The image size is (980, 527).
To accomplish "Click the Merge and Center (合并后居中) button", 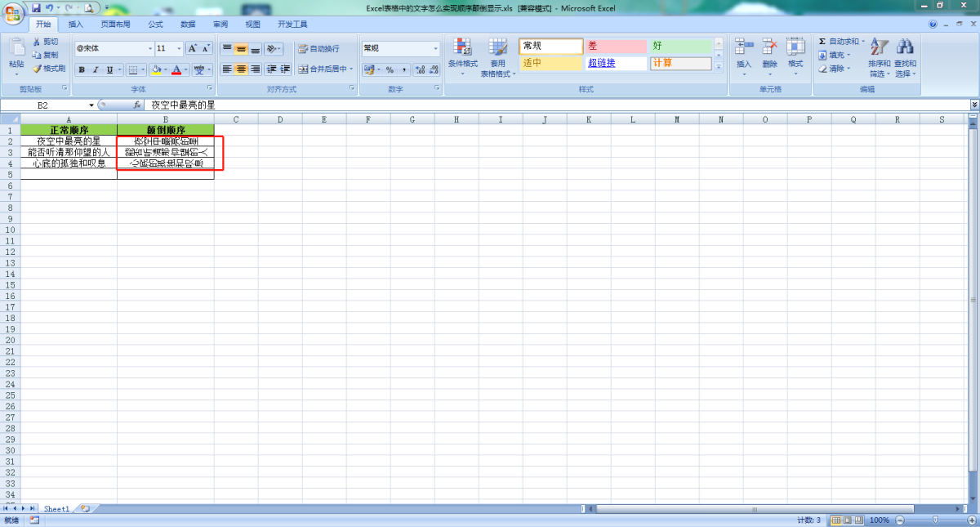I will (x=323, y=69).
